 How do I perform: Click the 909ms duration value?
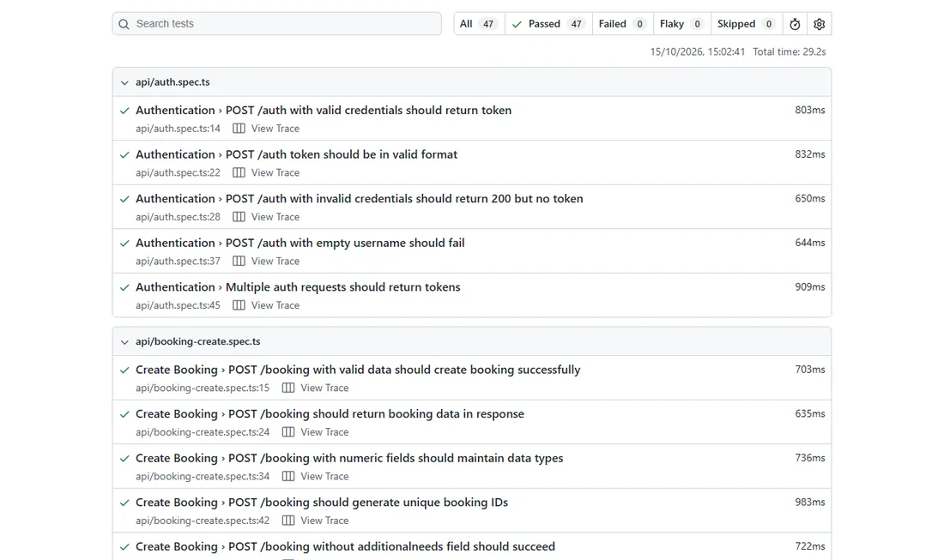point(810,287)
